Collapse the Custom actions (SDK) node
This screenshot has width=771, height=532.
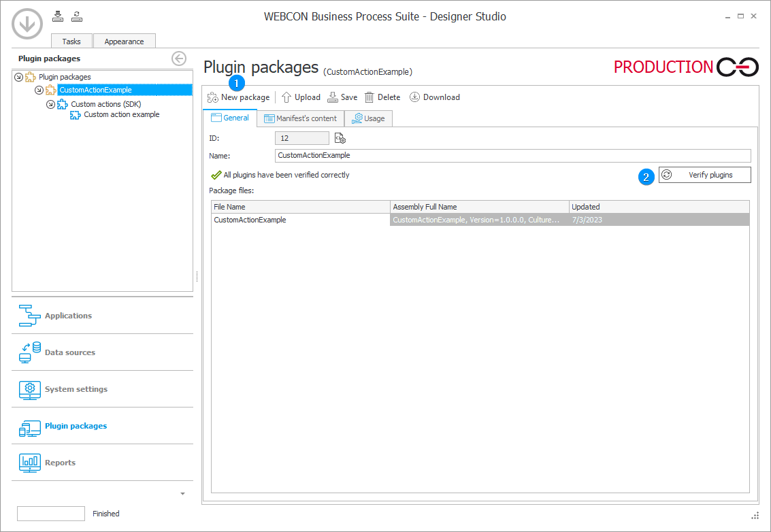tap(50, 104)
